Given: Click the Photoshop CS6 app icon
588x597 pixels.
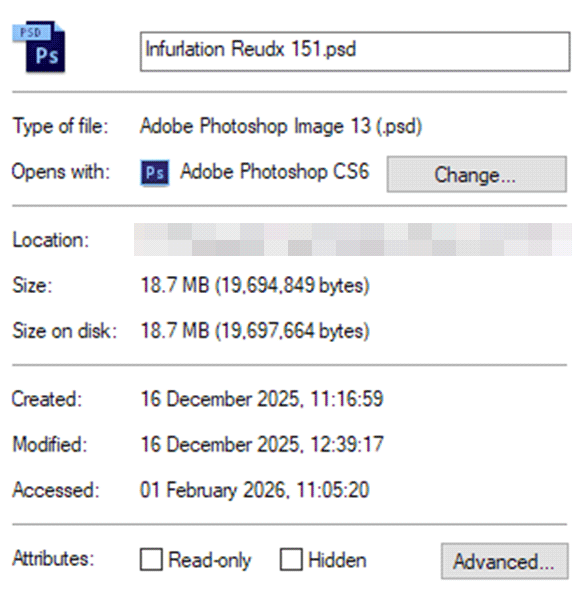Looking at the screenshot, I should click(x=155, y=173).
